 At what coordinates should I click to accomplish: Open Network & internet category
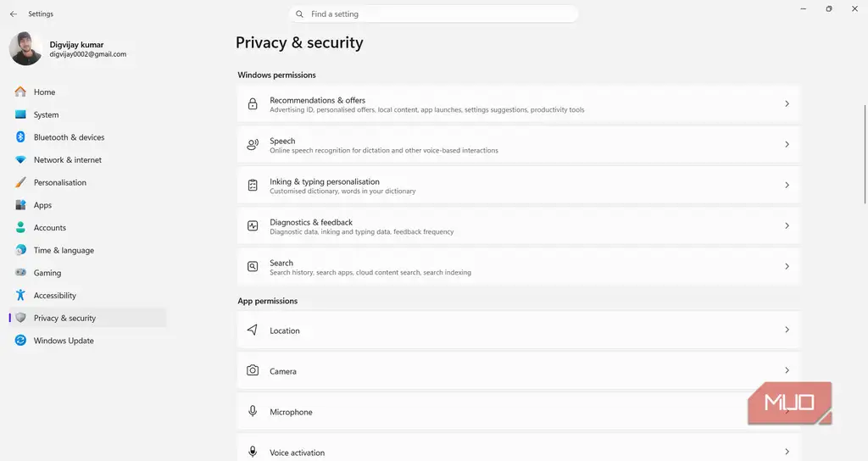point(87,160)
